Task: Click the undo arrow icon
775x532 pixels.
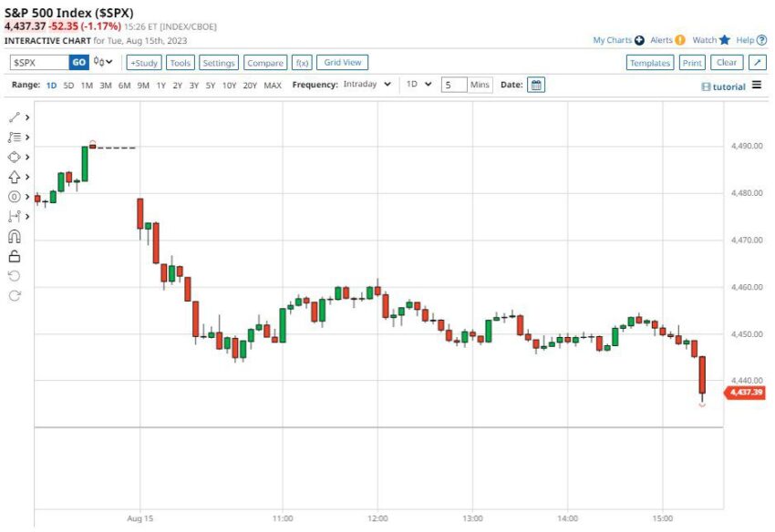Action: click(x=15, y=276)
